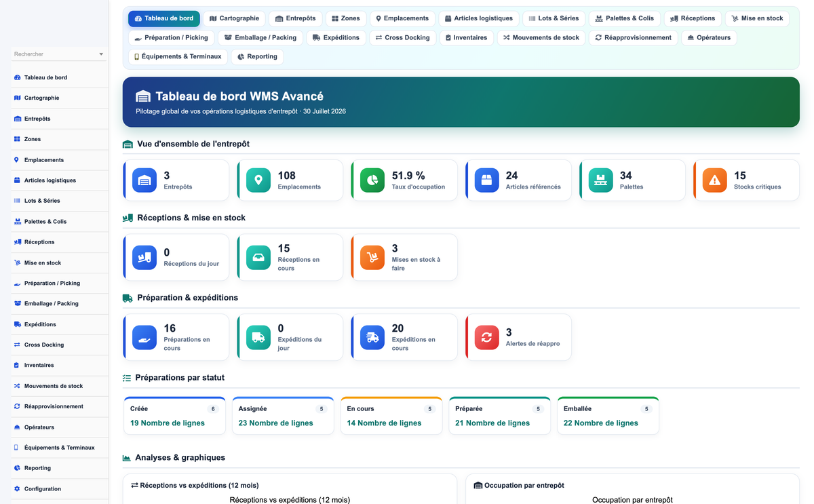
Task: Go to Expéditions in the sidebar
Action: [60, 324]
